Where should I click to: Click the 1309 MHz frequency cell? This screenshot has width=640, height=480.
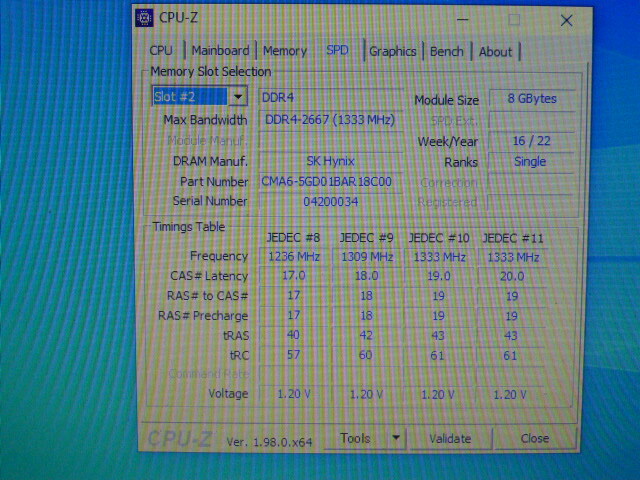(367, 257)
